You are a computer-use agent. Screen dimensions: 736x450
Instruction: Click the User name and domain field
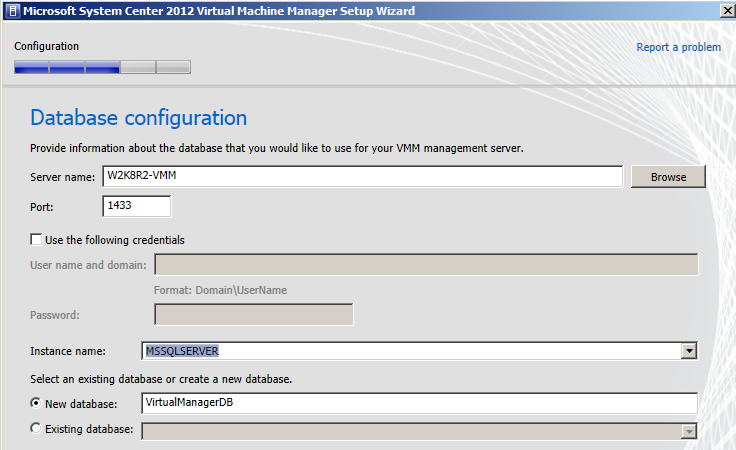(426, 265)
